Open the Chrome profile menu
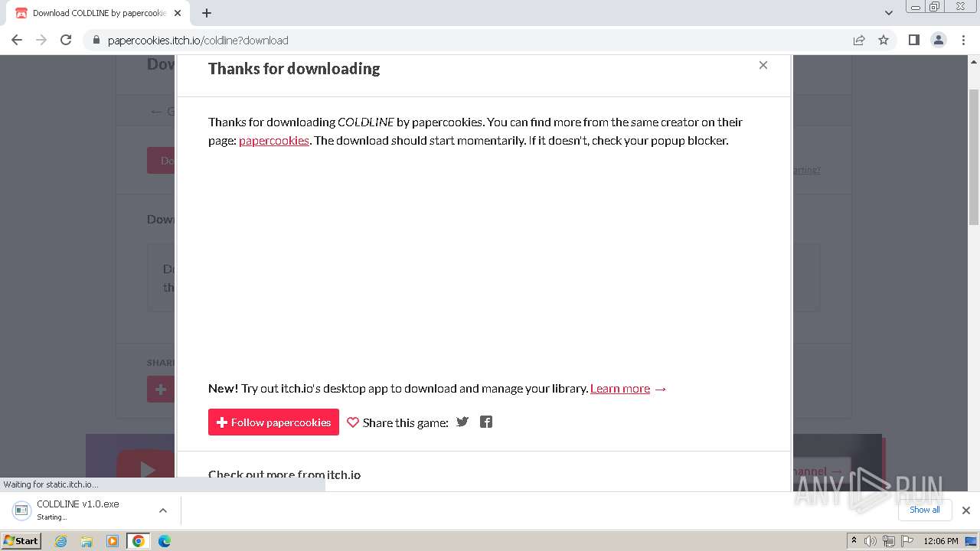This screenshot has width=980, height=551. (939, 40)
